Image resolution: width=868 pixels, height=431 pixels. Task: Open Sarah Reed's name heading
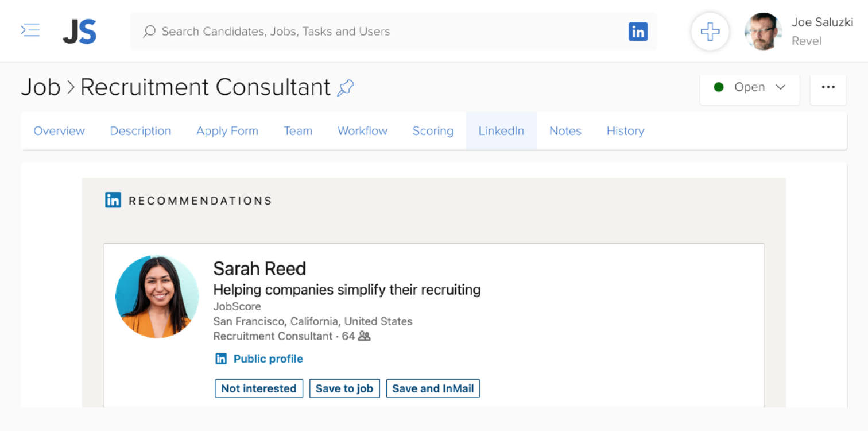coord(259,268)
